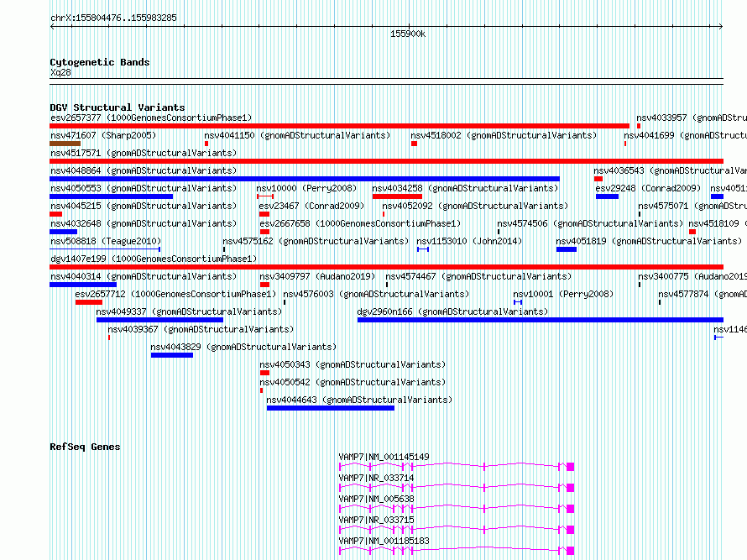The image size is (747, 560).
Task: Click the nsv4051819 variant label
Action: point(649,241)
